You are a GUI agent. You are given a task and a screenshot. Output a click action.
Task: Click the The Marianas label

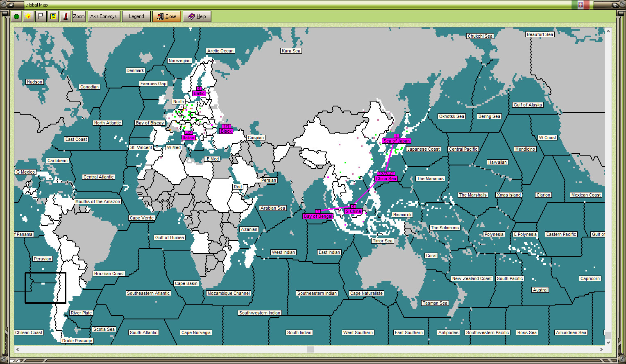click(430, 179)
